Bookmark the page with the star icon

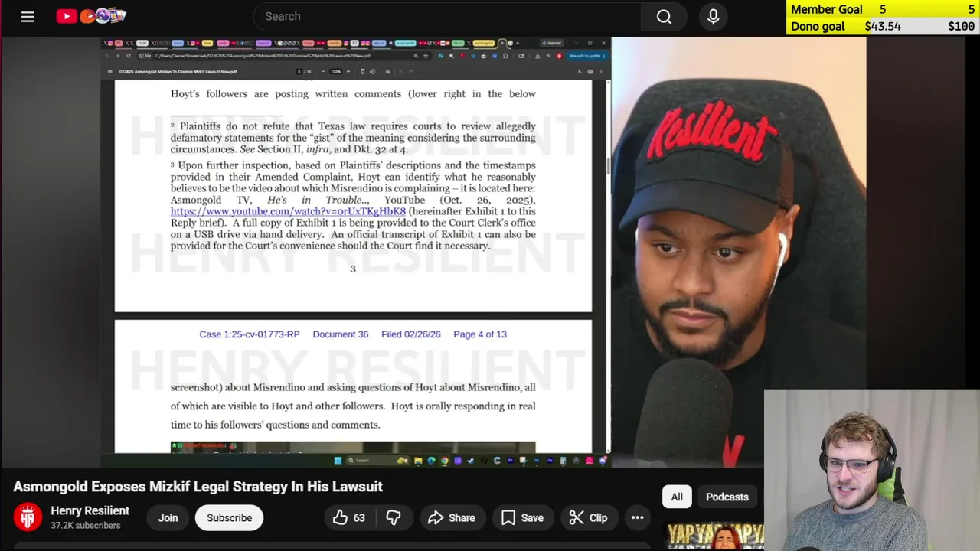coord(426,56)
